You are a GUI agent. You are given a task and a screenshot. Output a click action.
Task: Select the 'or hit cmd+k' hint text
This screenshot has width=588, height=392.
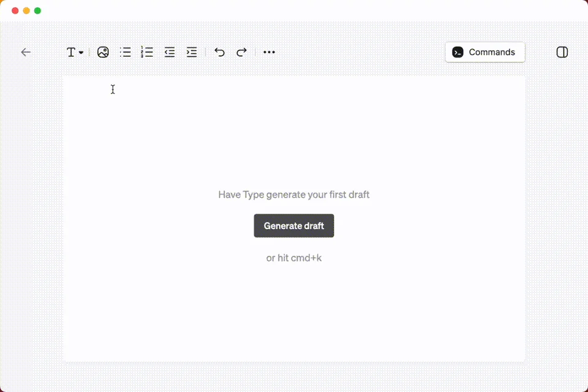click(294, 258)
